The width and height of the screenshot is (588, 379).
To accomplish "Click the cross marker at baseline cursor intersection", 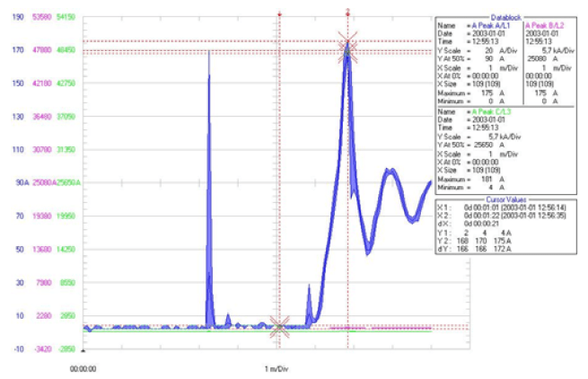I will point(280,325).
